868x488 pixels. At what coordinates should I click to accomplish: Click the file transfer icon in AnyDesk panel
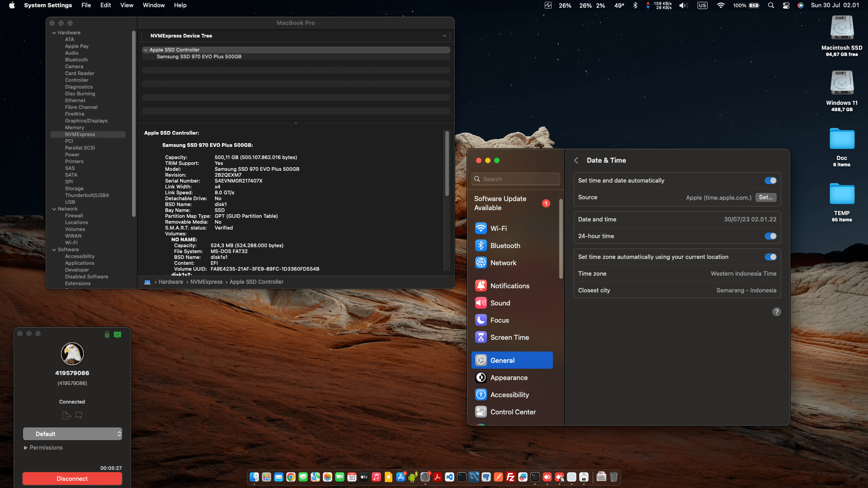66,415
